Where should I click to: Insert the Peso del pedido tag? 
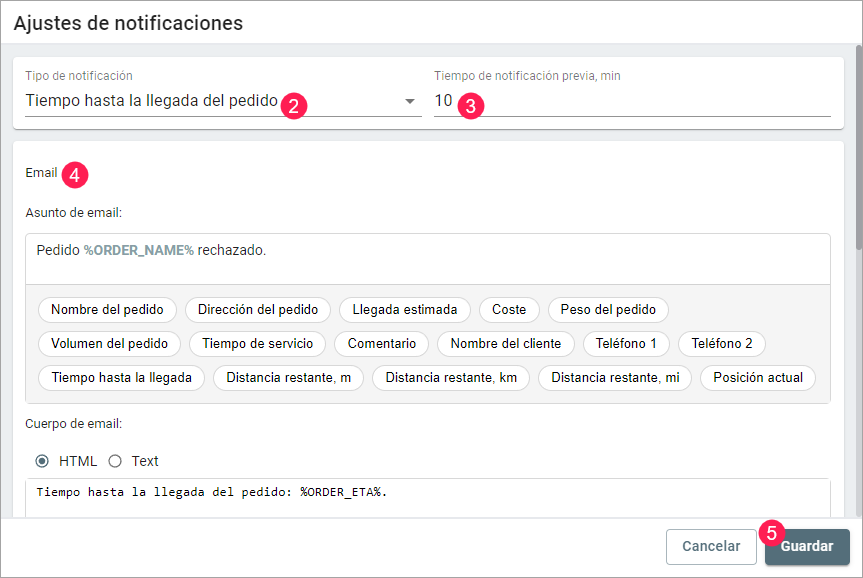[608, 310]
